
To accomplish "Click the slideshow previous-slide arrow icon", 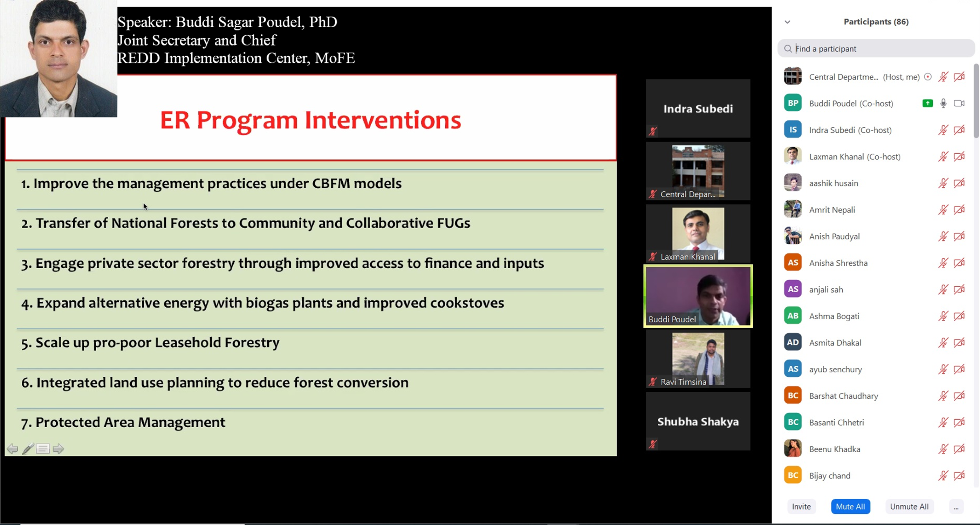I will coord(12,449).
